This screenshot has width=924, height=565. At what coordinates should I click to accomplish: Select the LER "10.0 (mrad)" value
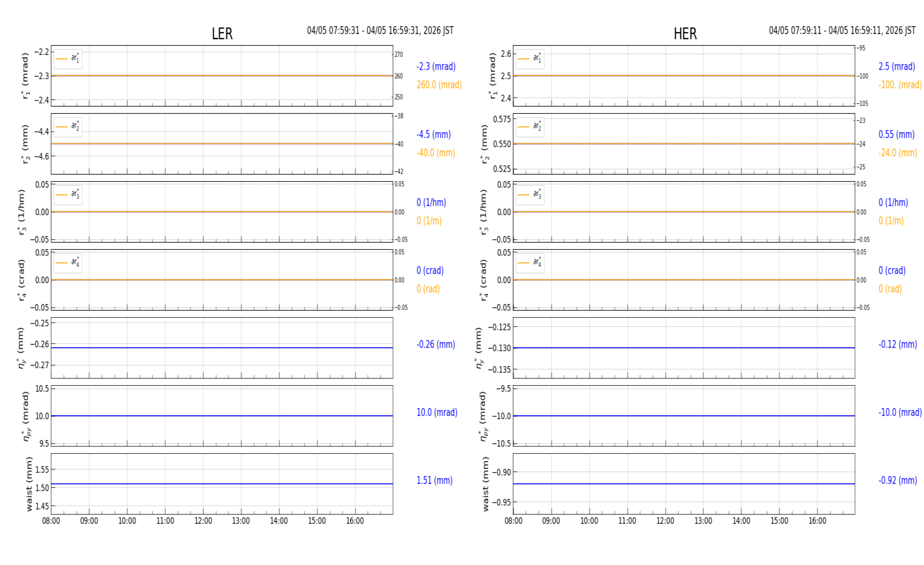point(437,413)
